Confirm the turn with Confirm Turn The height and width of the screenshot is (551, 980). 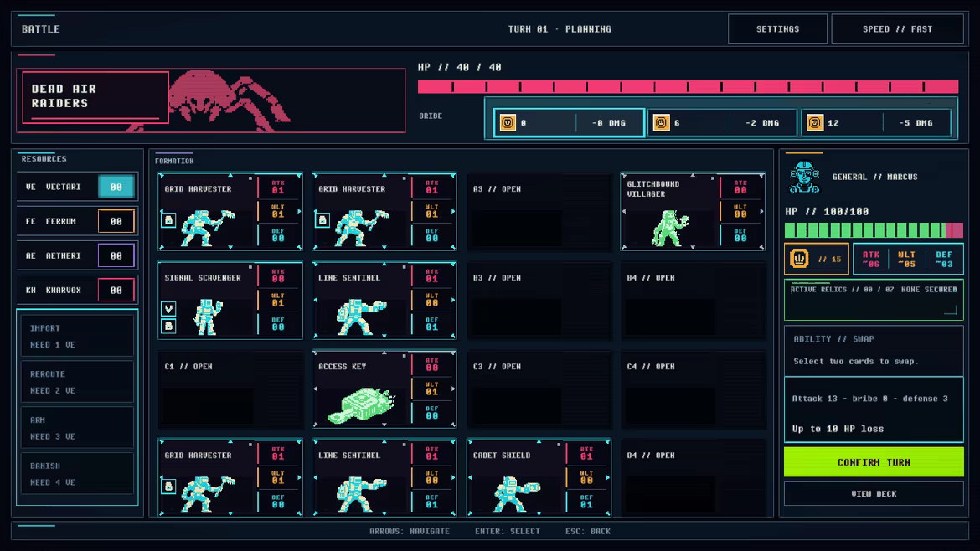tap(874, 462)
